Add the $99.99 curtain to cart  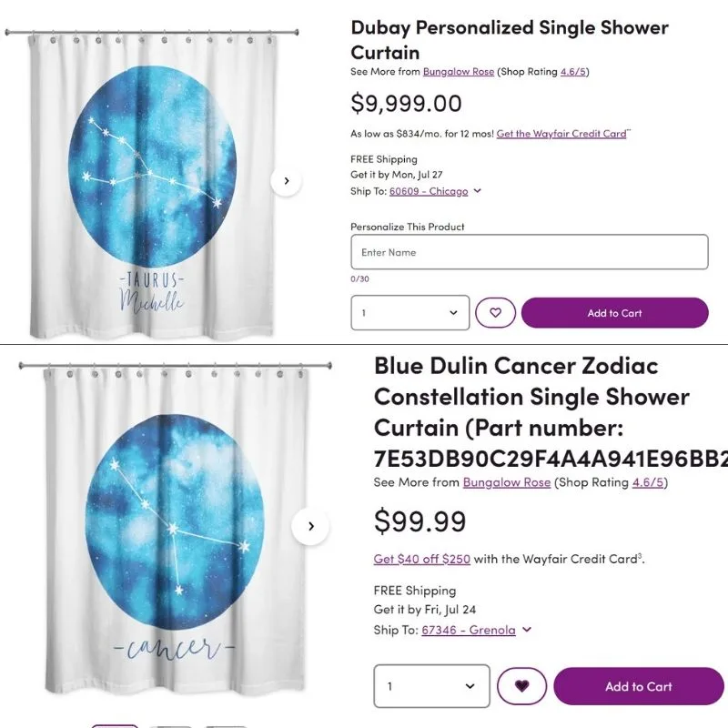pyautogui.click(x=639, y=686)
